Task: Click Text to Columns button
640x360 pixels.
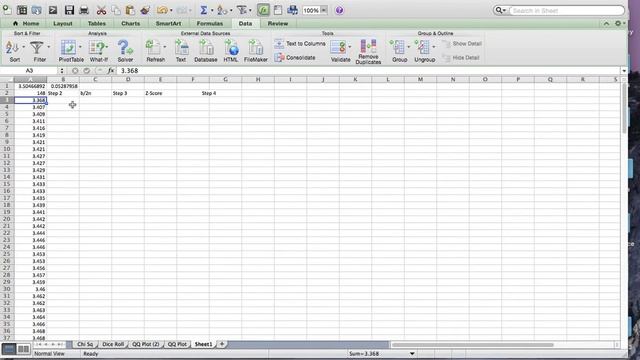Action: tap(300, 44)
